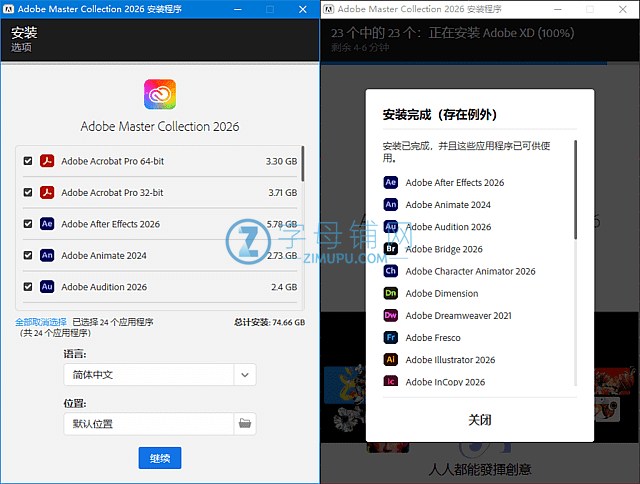Click the Adobe Fresco icon
Screen dimensions: 640x484
[x=391, y=338]
